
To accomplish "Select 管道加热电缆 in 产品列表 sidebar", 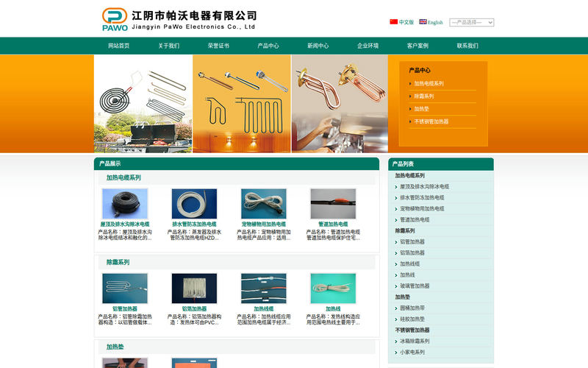I will point(415,219).
